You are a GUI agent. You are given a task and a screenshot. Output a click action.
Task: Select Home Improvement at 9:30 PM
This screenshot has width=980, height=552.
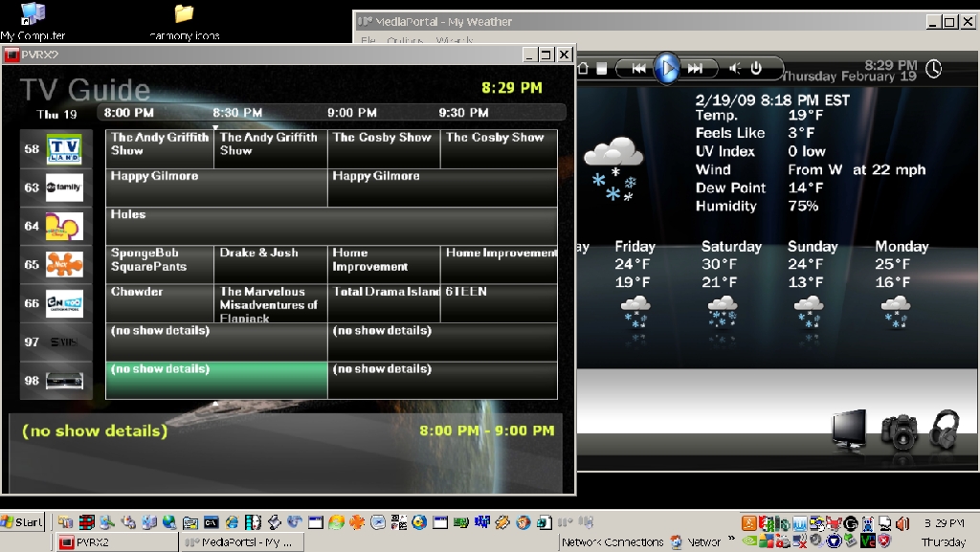[x=499, y=265]
